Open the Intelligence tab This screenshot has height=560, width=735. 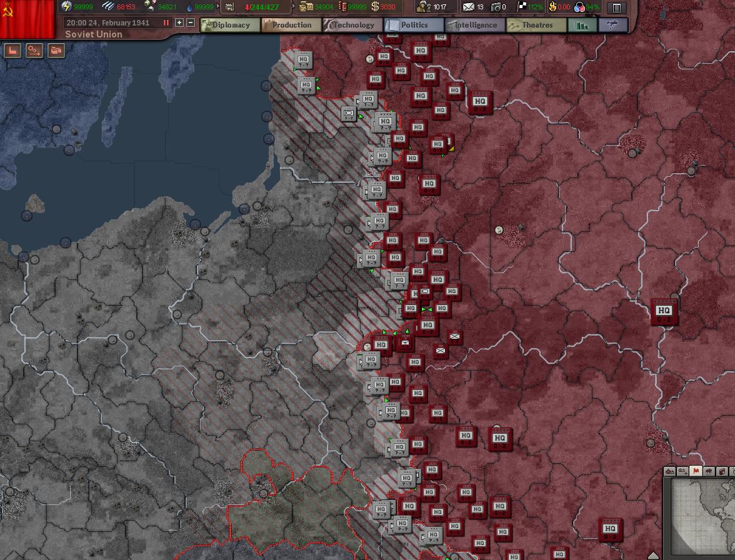click(471, 25)
